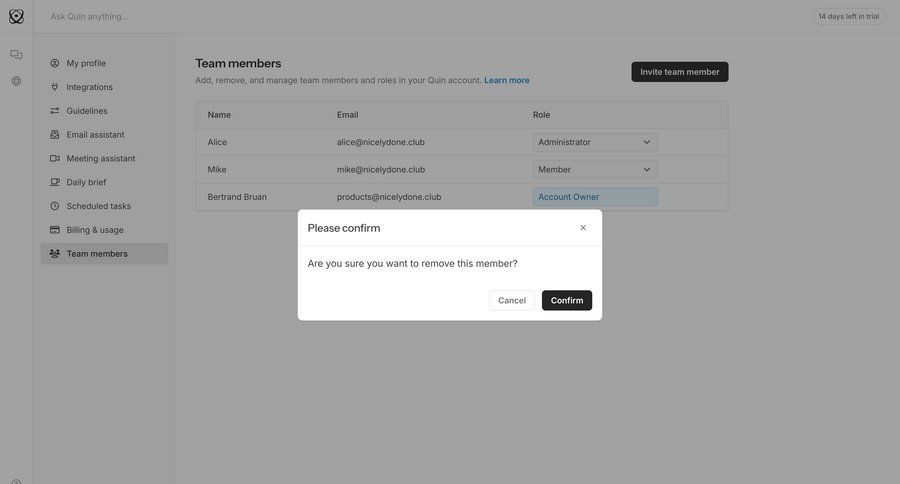
Task: Click the globe icon in left rail
Action: [16, 81]
